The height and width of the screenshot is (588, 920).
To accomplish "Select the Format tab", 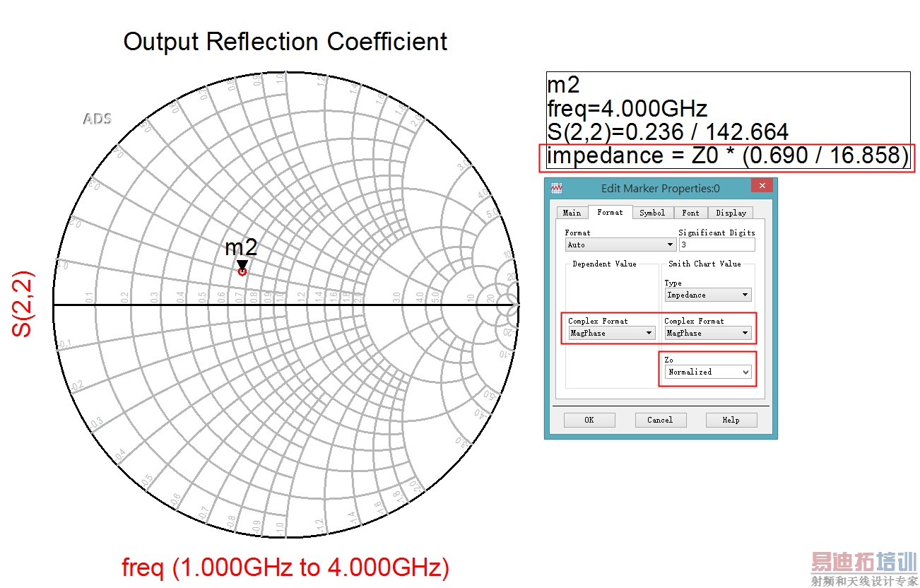I will pyautogui.click(x=610, y=212).
